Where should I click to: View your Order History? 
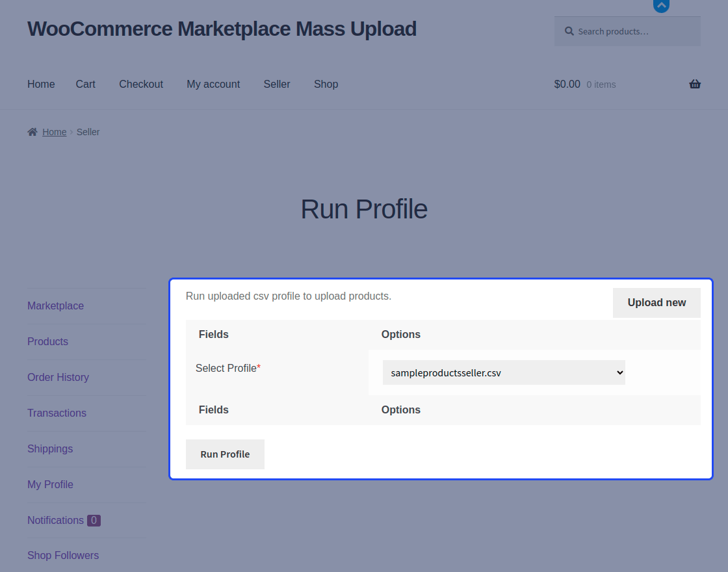coord(58,377)
